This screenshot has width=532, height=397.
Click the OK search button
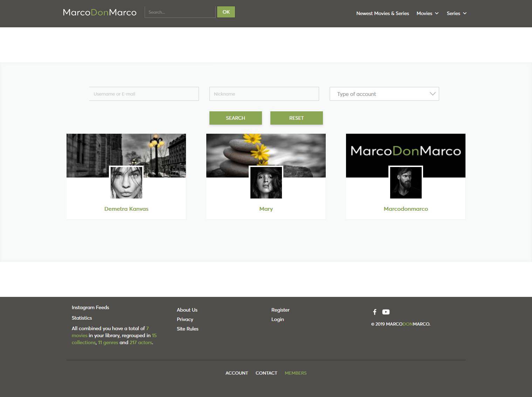tap(226, 12)
